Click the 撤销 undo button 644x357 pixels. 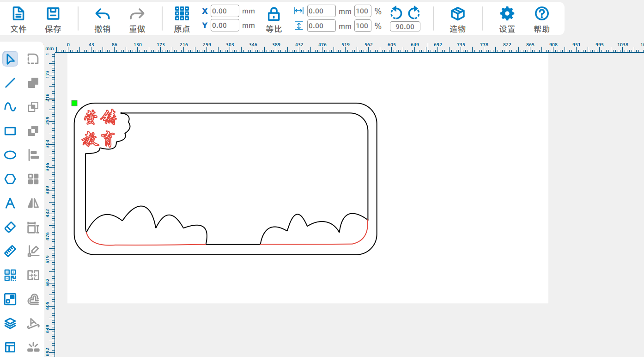(102, 19)
